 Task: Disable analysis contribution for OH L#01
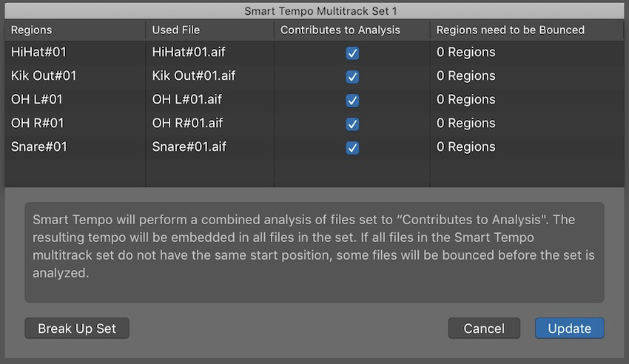tap(352, 100)
